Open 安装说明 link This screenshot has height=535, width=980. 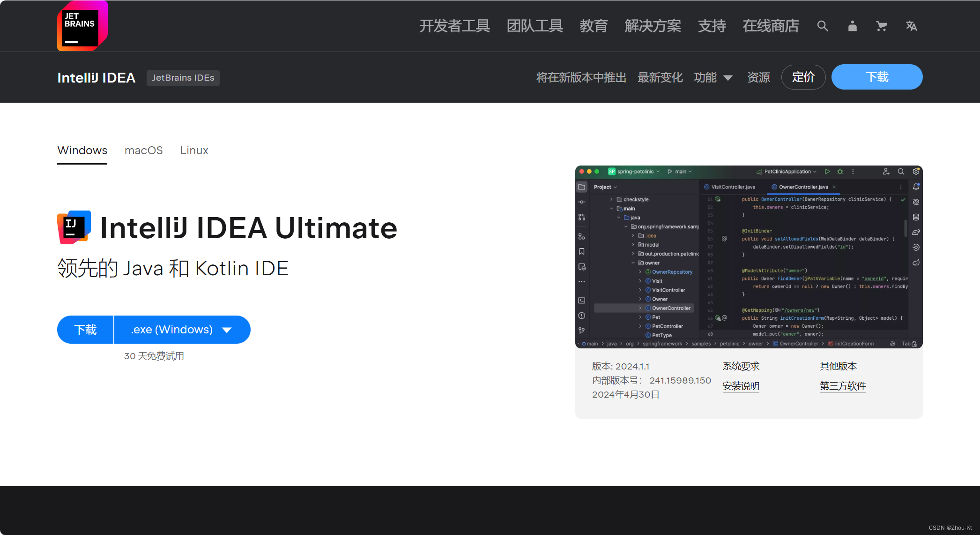[741, 386]
